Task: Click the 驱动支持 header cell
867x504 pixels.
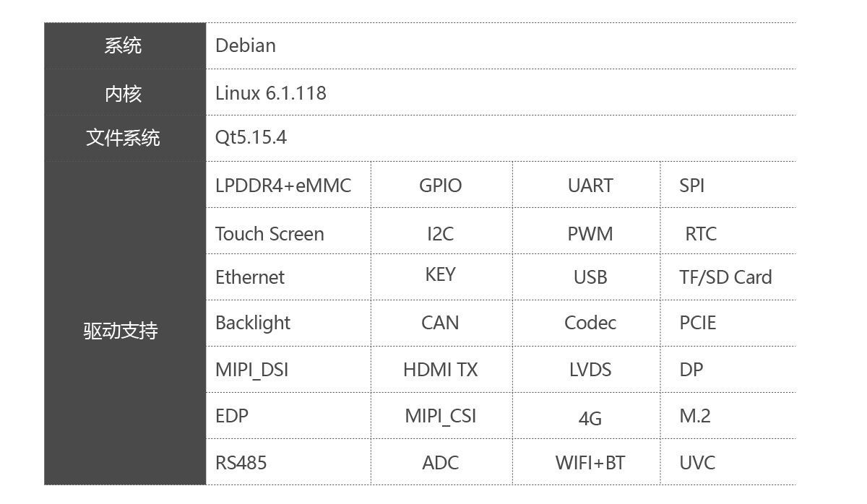Action: [121, 331]
